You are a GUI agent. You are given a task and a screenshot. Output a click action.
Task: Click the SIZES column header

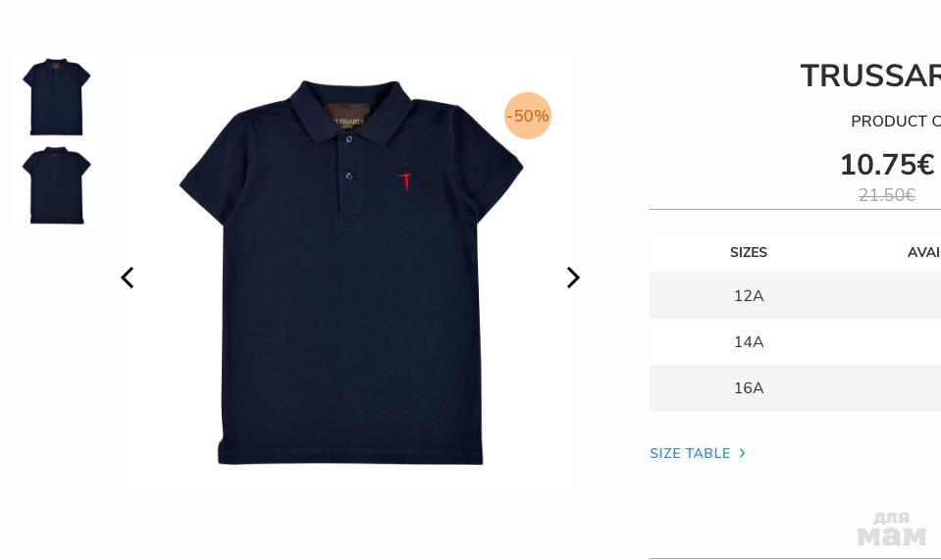(749, 252)
